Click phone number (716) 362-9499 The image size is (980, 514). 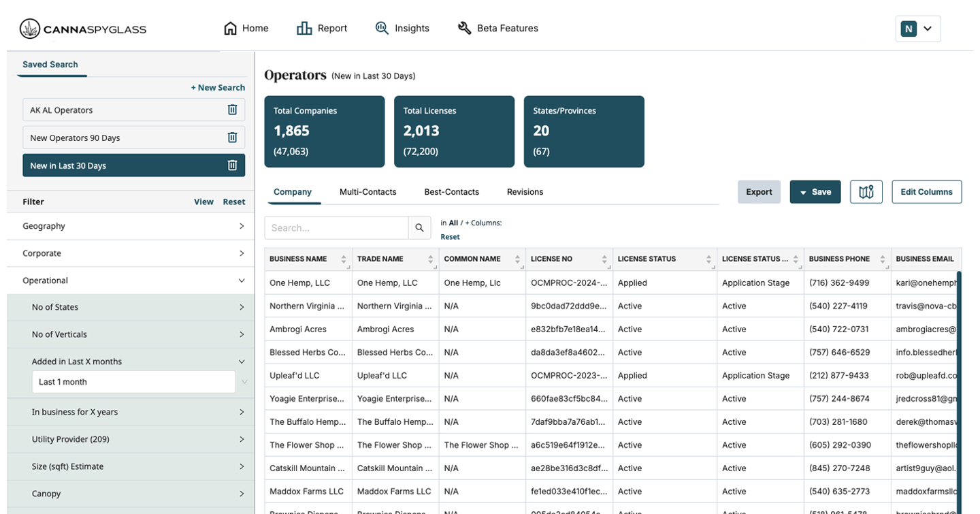click(x=839, y=283)
